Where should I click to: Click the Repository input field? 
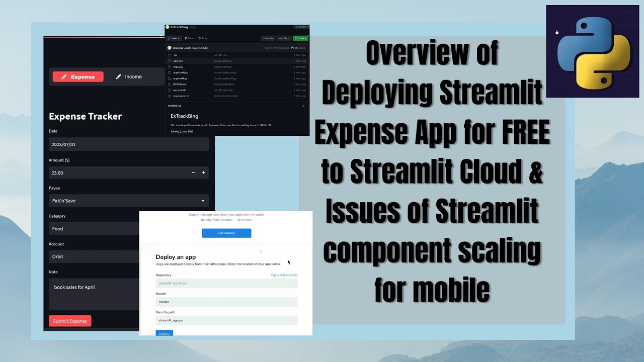point(226,284)
